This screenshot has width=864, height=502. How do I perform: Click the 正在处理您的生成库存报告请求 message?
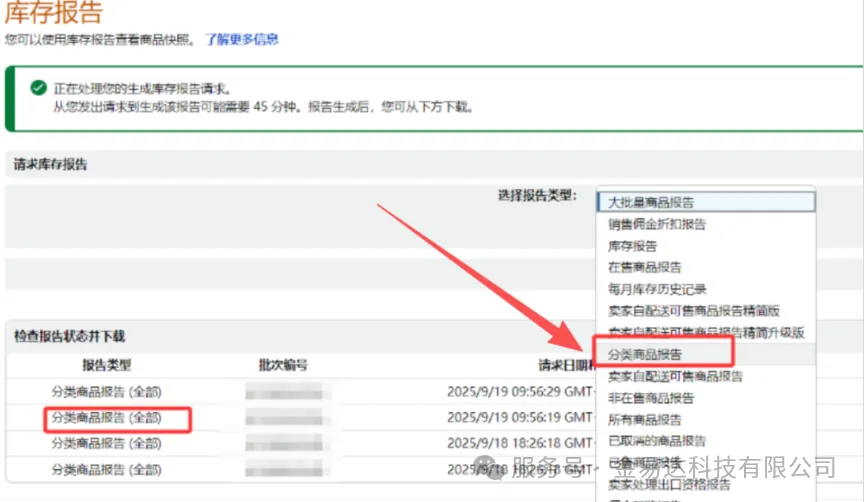pyautogui.click(x=142, y=89)
